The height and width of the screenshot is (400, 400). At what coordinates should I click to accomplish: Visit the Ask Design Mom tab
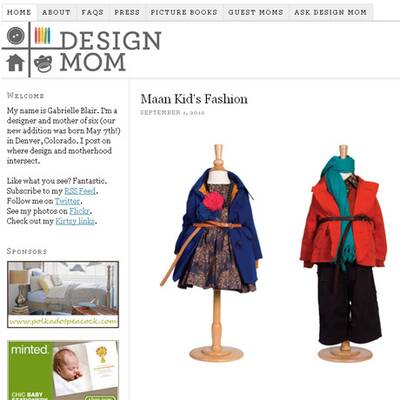coord(330,12)
